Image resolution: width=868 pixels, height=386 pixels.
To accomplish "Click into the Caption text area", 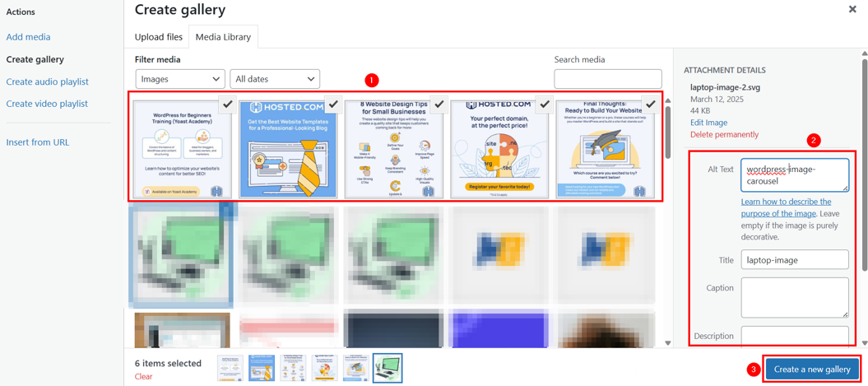I will pos(795,297).
